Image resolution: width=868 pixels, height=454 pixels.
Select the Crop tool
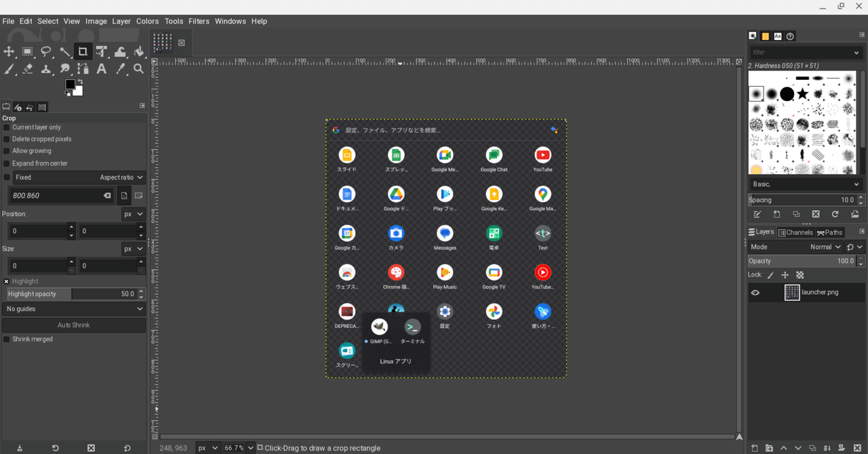(x=83, y=51)
